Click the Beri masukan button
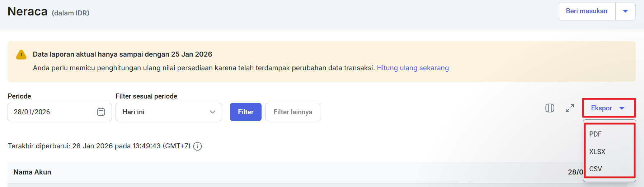 pyautogui.click(x=586, y=11)
